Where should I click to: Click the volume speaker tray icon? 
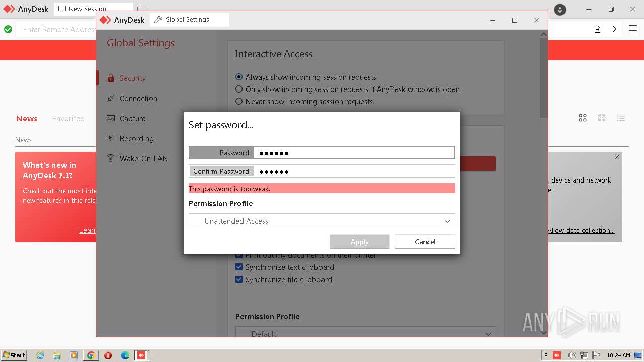tap(572, 355)
